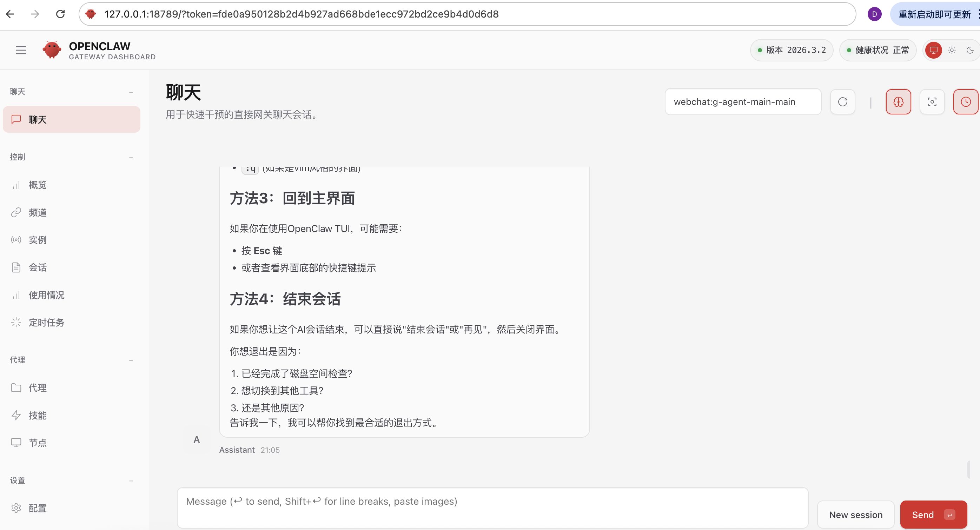980x530 pixels.
Task: Collapse the 代理 sidebar section
Action: (x=131, y=360)
